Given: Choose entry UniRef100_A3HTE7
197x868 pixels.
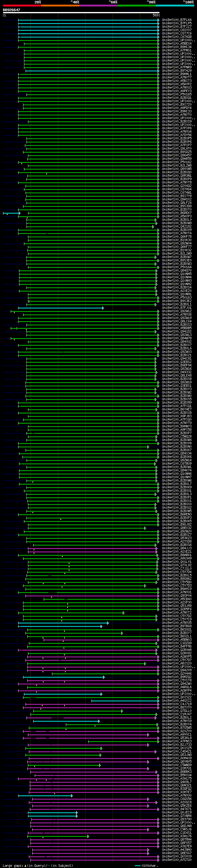Looking at the screenshot, I should coord(177,793).
